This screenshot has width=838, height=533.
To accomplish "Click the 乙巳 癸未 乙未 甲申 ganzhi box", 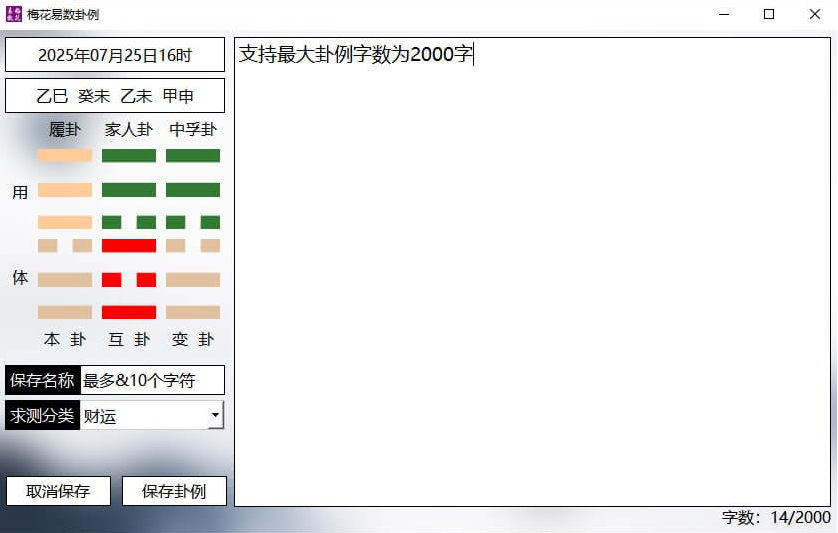I will (x=115, y=96).
